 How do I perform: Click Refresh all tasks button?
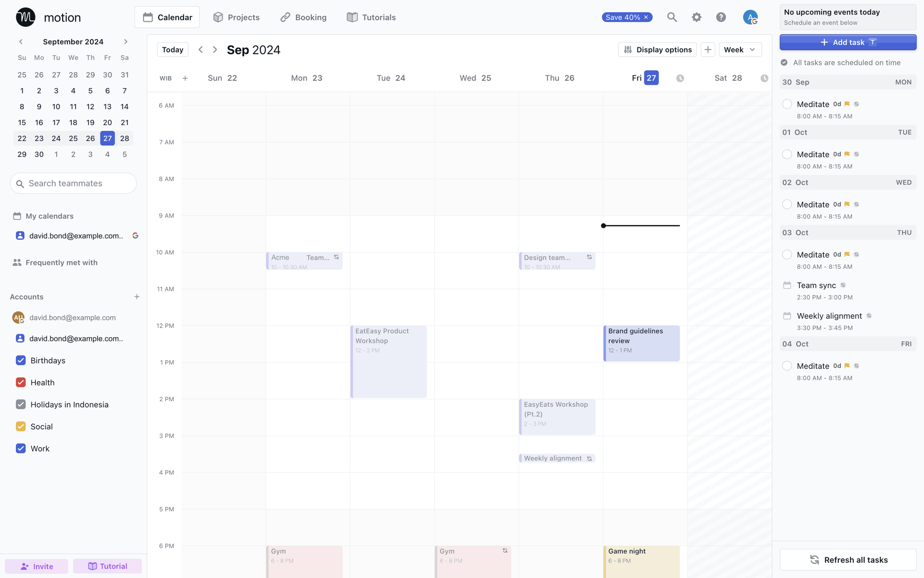tap(848, 560)
